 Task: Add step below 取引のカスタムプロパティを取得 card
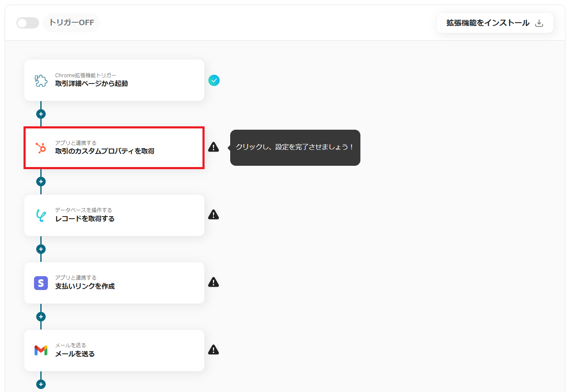41,181
